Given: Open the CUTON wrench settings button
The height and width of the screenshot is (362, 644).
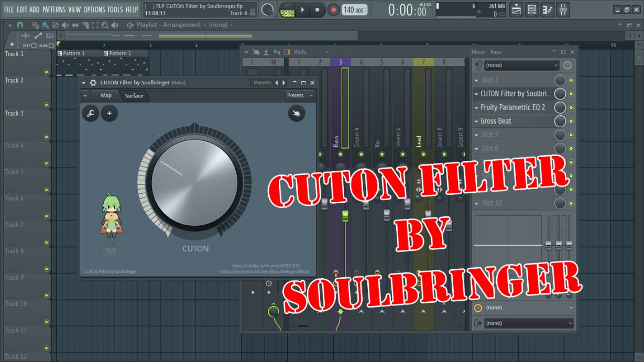Looking at the screenshot, I should coord(91,113).
